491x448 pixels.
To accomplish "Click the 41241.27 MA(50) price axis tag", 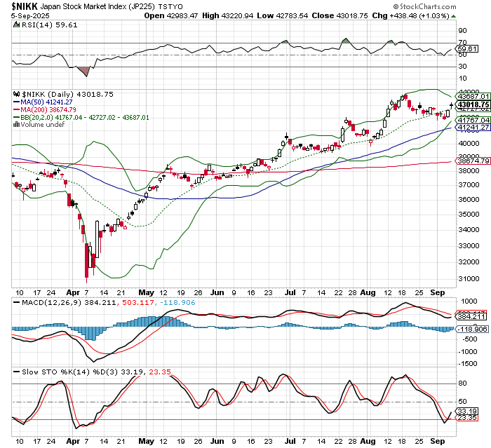I will click(472, 127).
